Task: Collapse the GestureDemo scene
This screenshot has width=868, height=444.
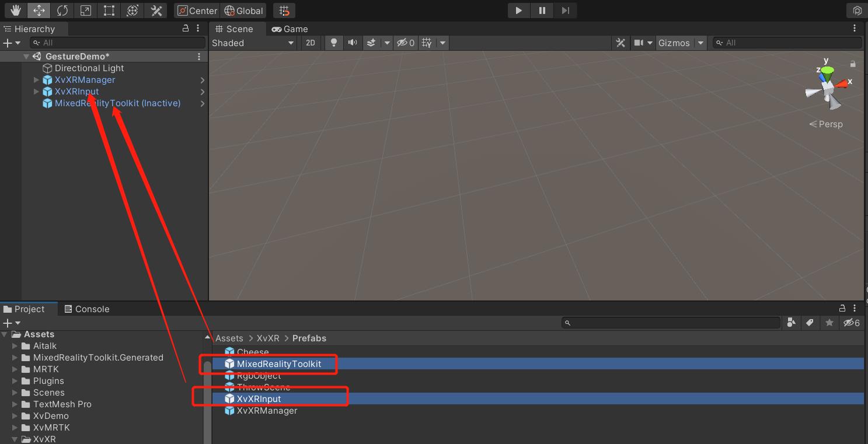Action: [x=26, y=57]
